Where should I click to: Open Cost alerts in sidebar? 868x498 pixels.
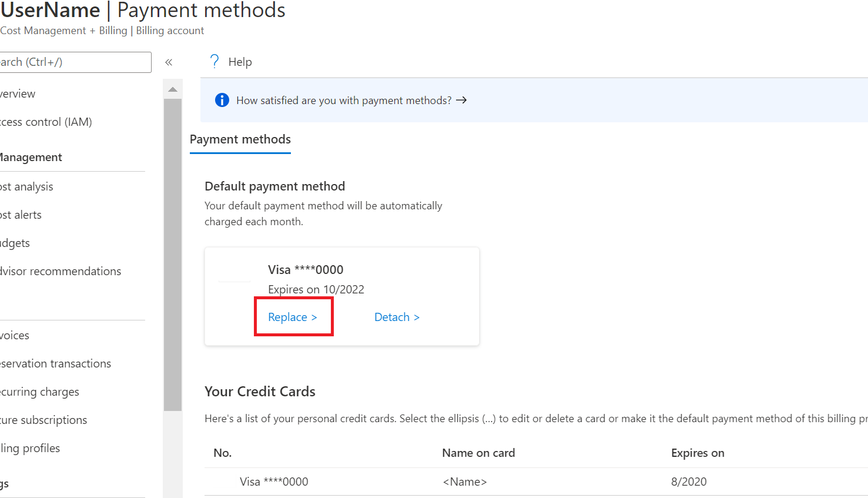click(x=21, y=215)
